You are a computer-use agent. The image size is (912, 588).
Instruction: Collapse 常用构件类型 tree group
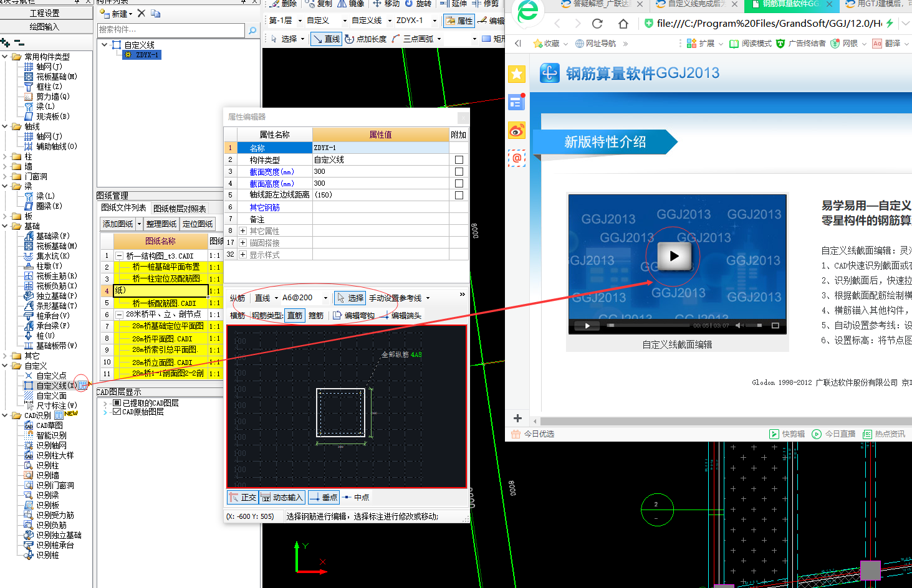point(5,57)
